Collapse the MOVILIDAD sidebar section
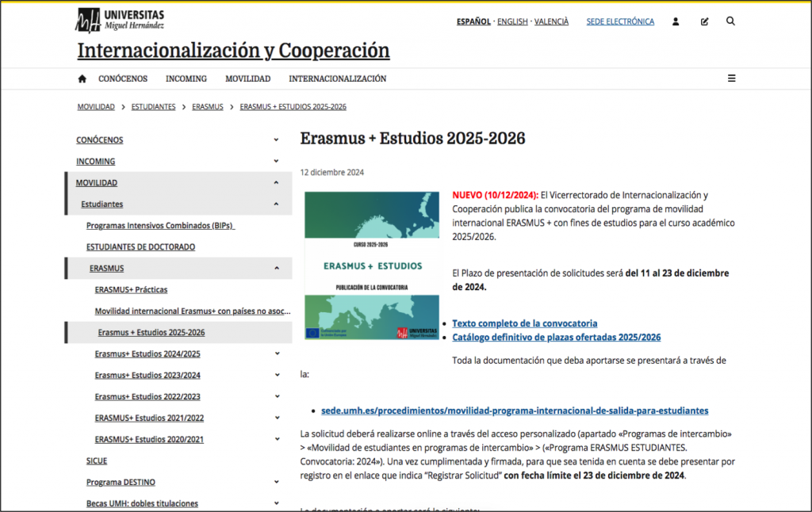The width and height of the screenshot is (812, 512). [x=276, y=183]
